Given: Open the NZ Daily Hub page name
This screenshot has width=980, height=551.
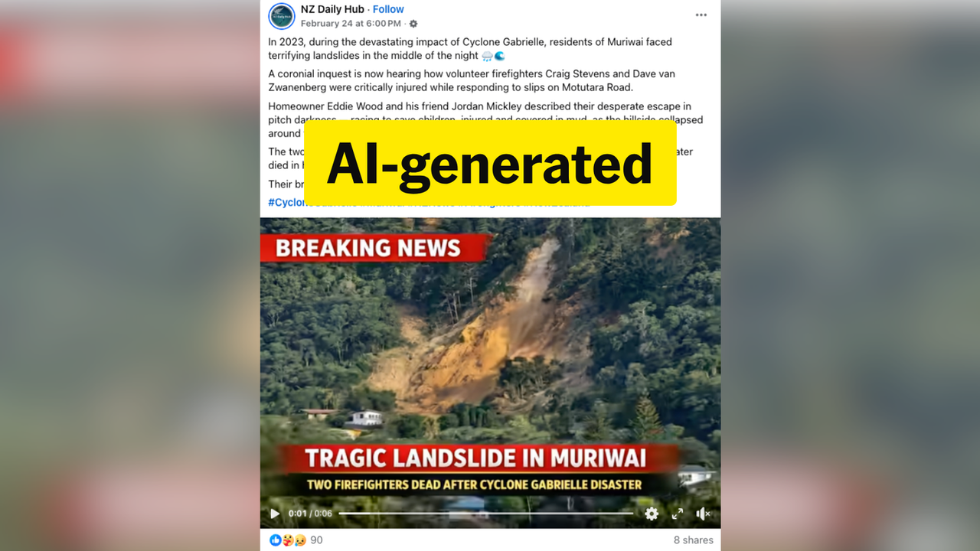Looking at the screenshot, I should point(332,9).
